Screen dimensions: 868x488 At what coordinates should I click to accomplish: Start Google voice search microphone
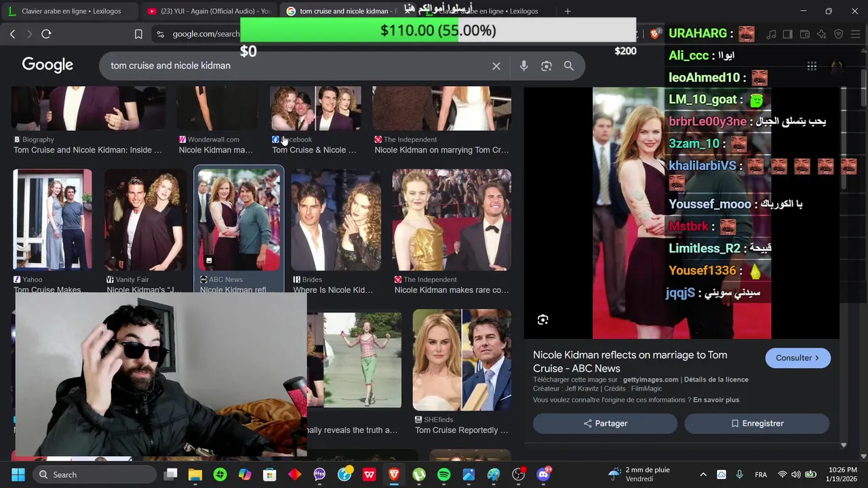(x=524, y=66)
